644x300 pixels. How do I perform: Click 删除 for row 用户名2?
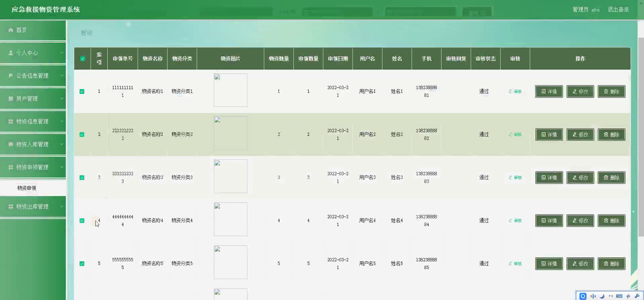click(611, 135)
